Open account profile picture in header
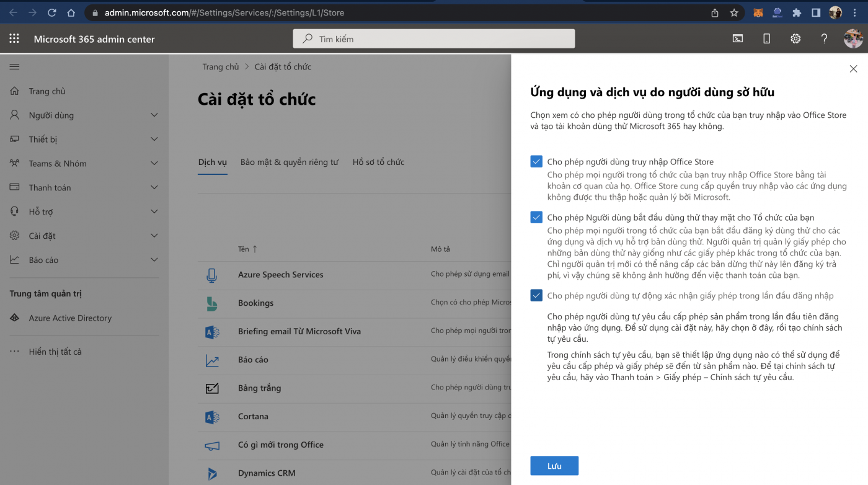Viewport: 868px width, 485px height. point(853,38)
